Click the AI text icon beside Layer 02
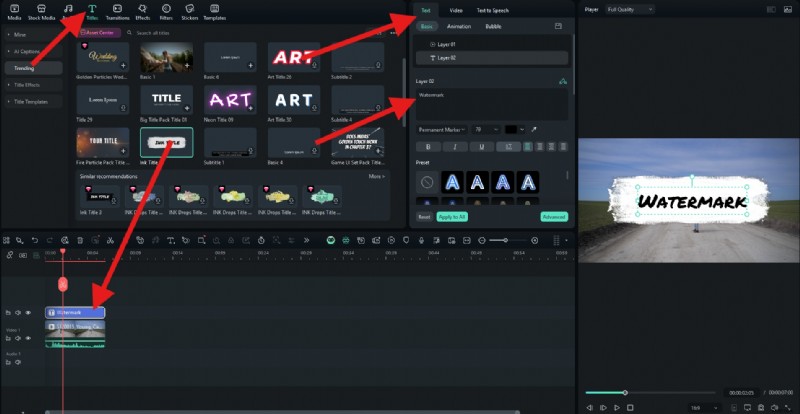 [x=563, y=81]
